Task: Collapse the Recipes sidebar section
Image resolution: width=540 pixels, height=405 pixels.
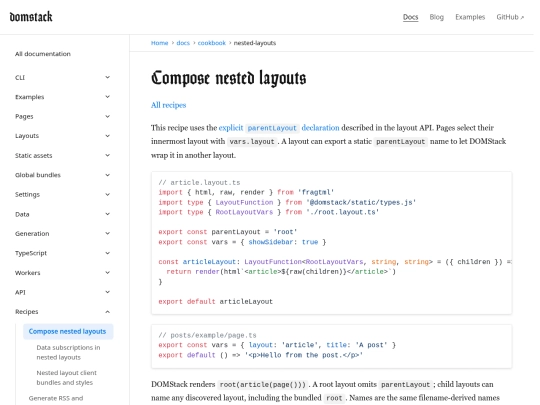Action: point(63,312)
